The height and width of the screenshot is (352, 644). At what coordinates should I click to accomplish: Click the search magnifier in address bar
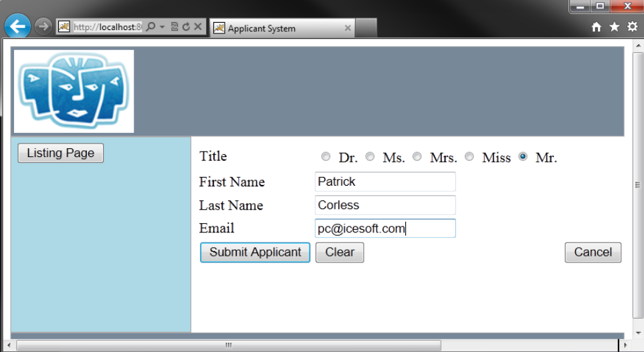(x=150, y=27)
